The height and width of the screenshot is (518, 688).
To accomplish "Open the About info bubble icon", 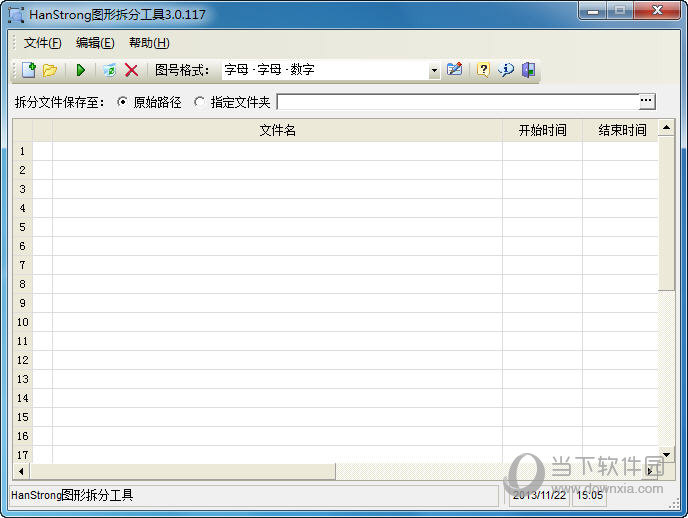I will [506, 70].
